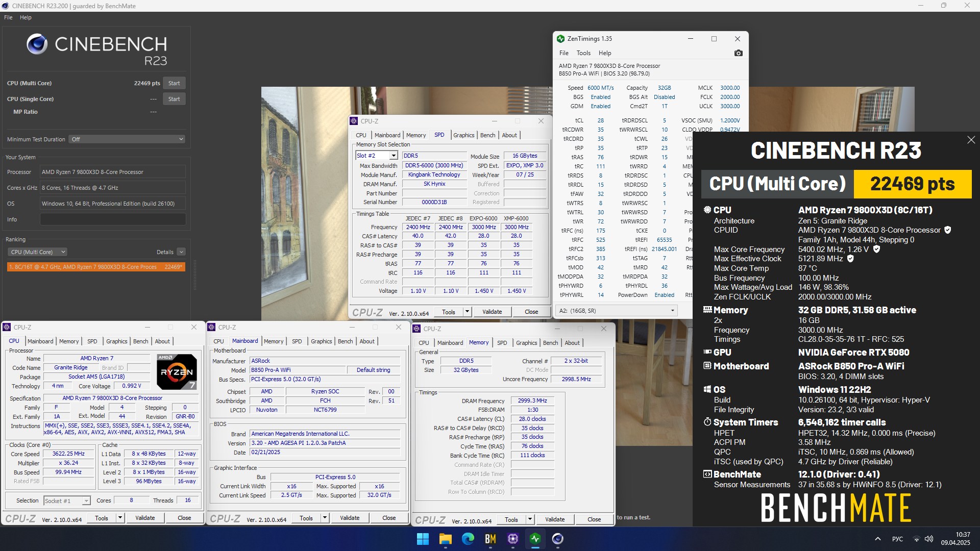980x551 pixels.
Task: Open the ZenTimings taskbar icon
Action: (535, 539)
